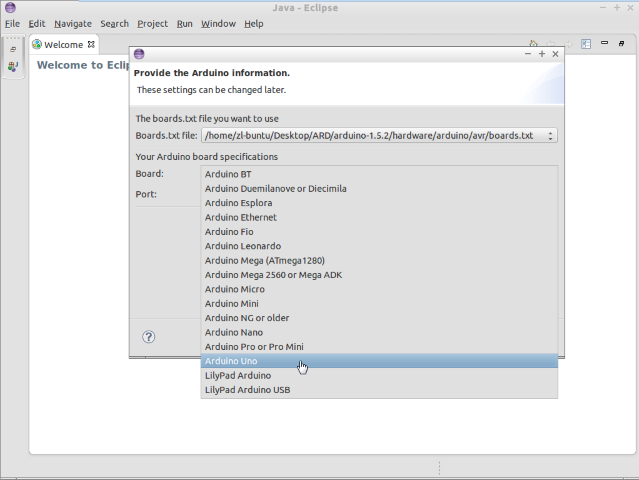Image resolution: width=639 pixels, height=480 pixels.
Task: Pick Arduino Ethernet board
Action: coord(379,217)
